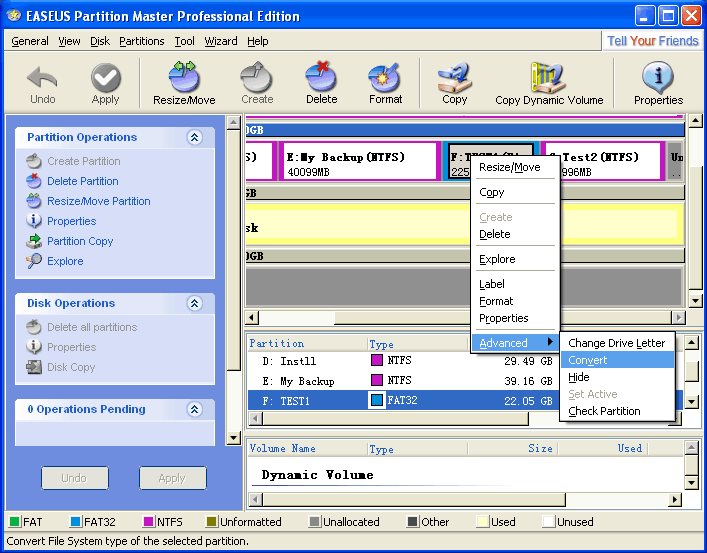This screenshot has height=553, width=707.
Task: Click the Undo toolbar icon
Action: point(42,77)
